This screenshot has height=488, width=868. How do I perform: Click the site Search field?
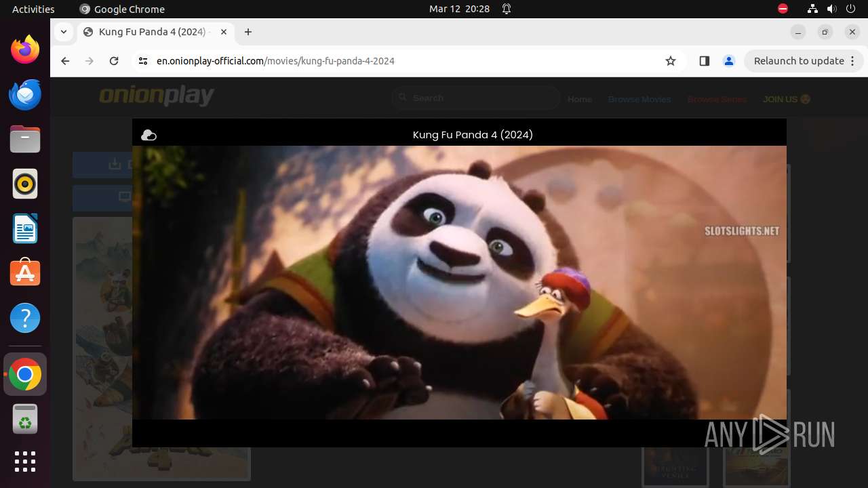click(x=476, y=98)
